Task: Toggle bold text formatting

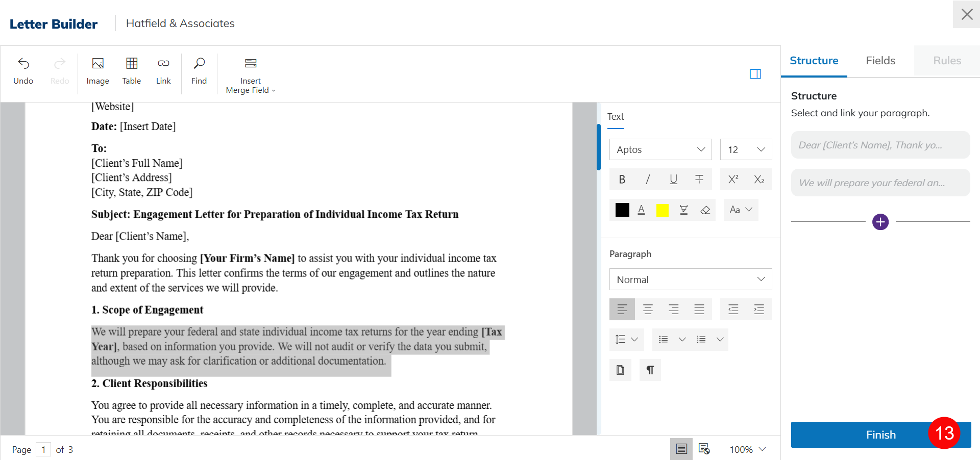Action: coord(622,180)
